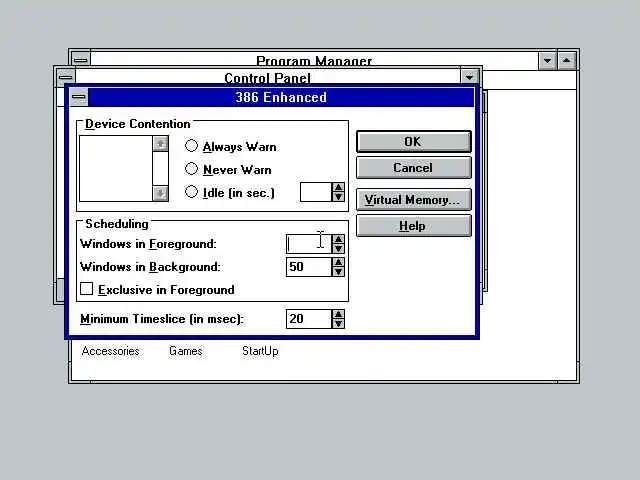Open Virtual Memory settings

coord(413,200)
